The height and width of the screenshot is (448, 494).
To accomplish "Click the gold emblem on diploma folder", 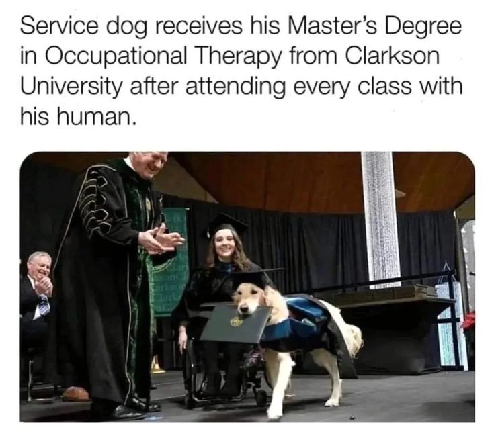I will (235, 321).
